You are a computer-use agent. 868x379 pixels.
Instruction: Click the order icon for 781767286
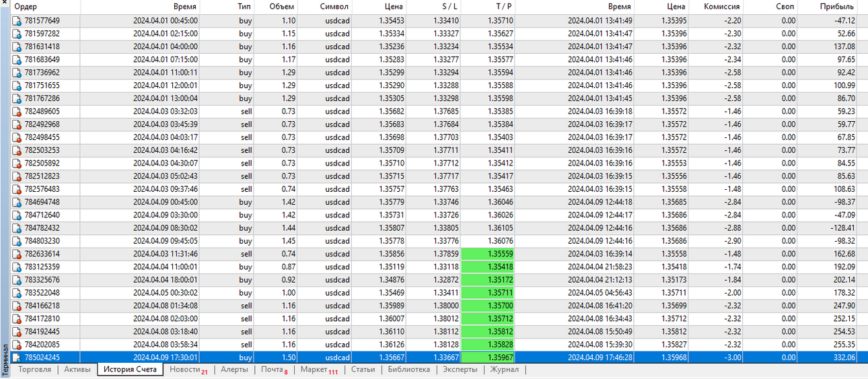[17, 98]
